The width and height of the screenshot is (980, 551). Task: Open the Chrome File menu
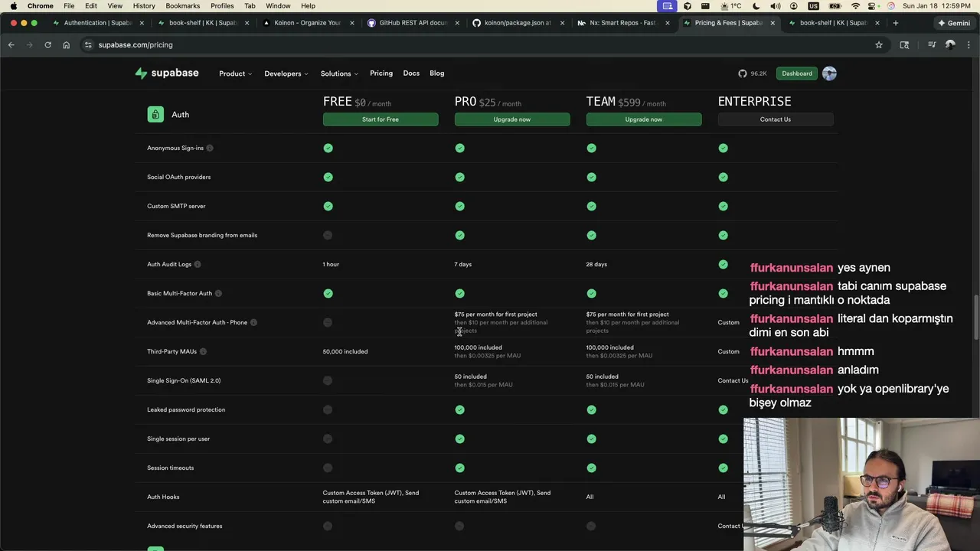click(69, 5)
